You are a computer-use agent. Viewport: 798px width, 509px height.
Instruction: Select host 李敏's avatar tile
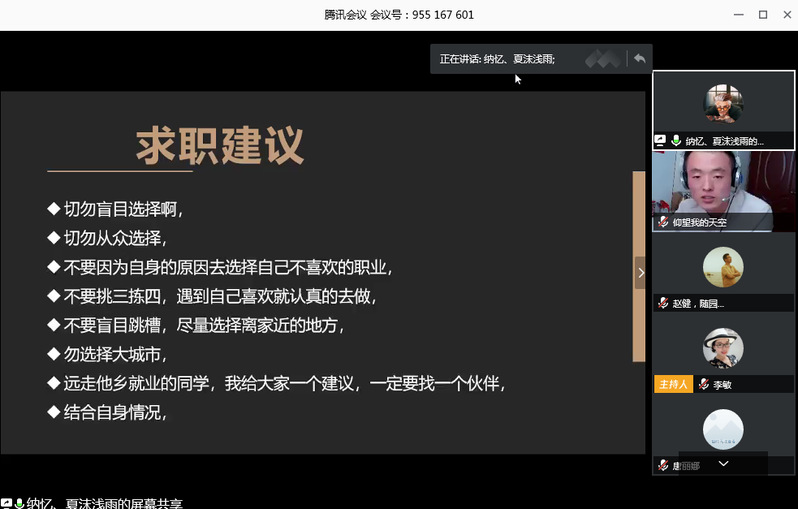coord(723,347)
